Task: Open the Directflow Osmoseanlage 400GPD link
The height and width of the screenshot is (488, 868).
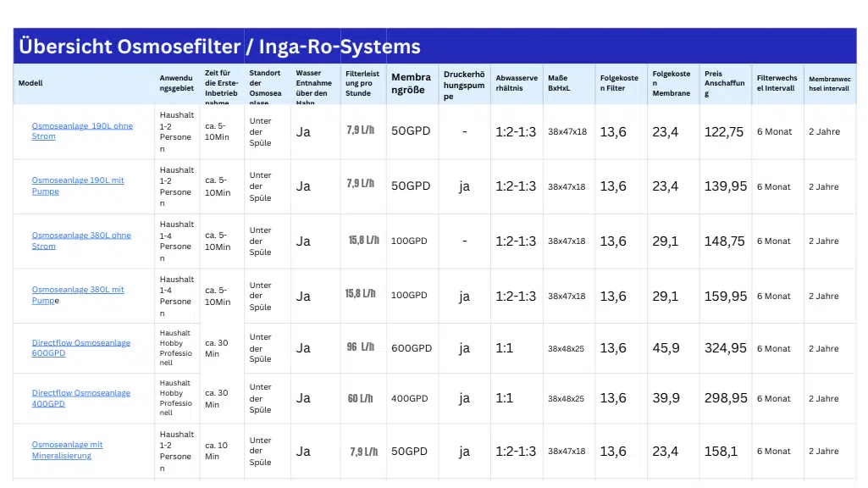Action: pyautogui.click(x=80, y=398)
